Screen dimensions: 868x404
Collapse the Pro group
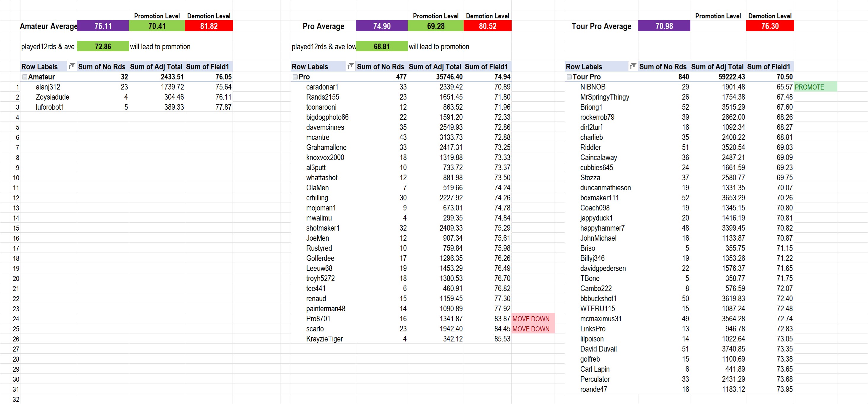[295, 77]
